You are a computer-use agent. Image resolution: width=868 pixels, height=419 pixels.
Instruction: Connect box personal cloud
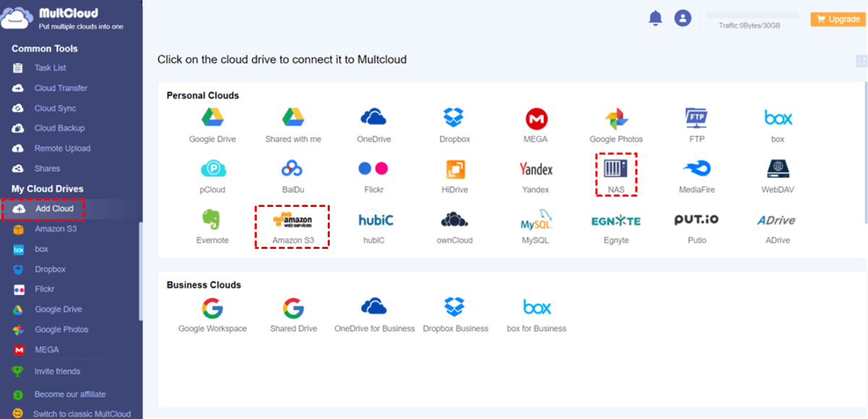pos(778,124)
